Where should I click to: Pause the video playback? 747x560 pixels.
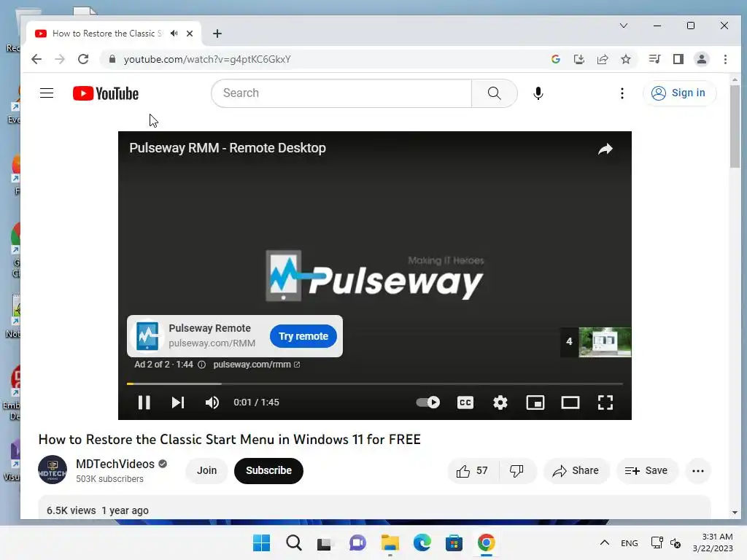(144, 402)
